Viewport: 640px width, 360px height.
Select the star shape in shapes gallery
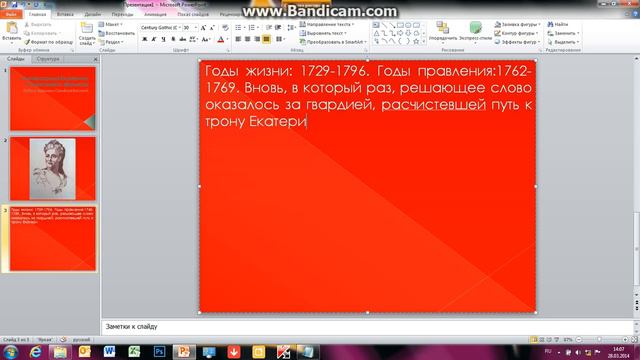pyautogui.click(x=416, y=41)
